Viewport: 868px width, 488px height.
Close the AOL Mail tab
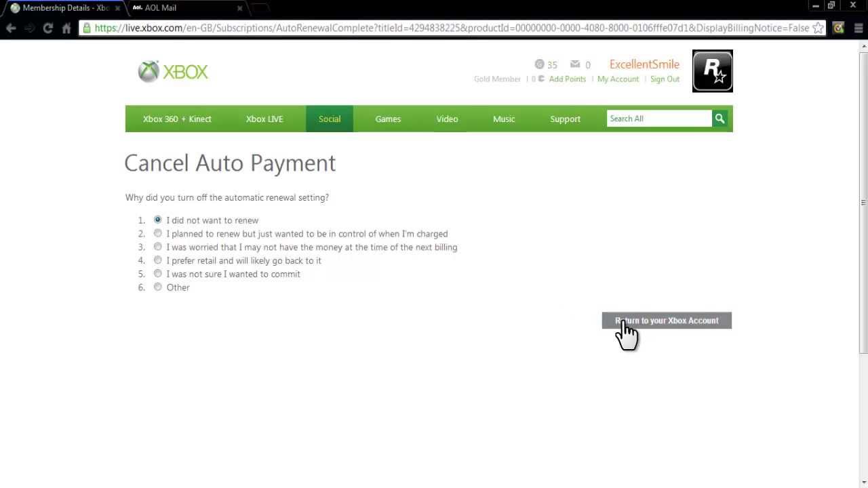239,8
